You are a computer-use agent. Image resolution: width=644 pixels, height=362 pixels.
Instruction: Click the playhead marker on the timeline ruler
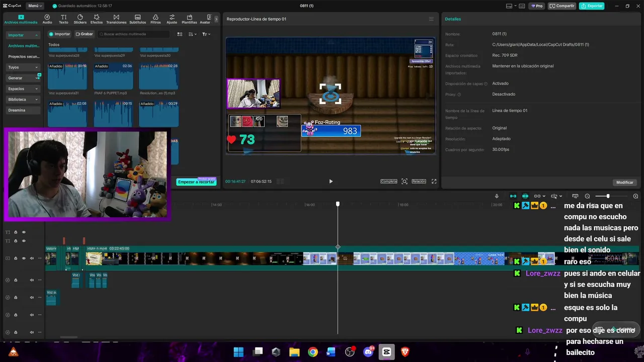(338, 204)
